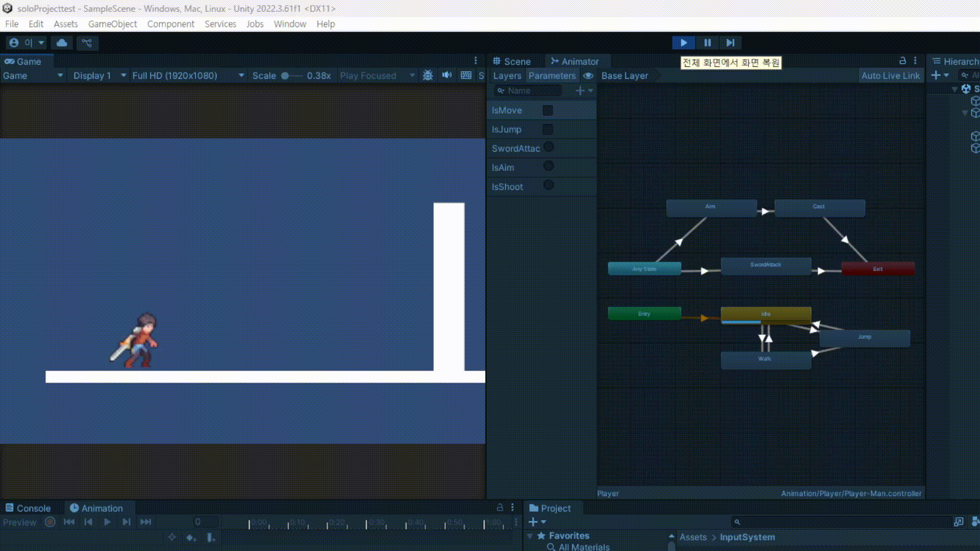This screenshot has width=980, height=551.
Task: Click the Step frame button
Action: coord(730,43)
